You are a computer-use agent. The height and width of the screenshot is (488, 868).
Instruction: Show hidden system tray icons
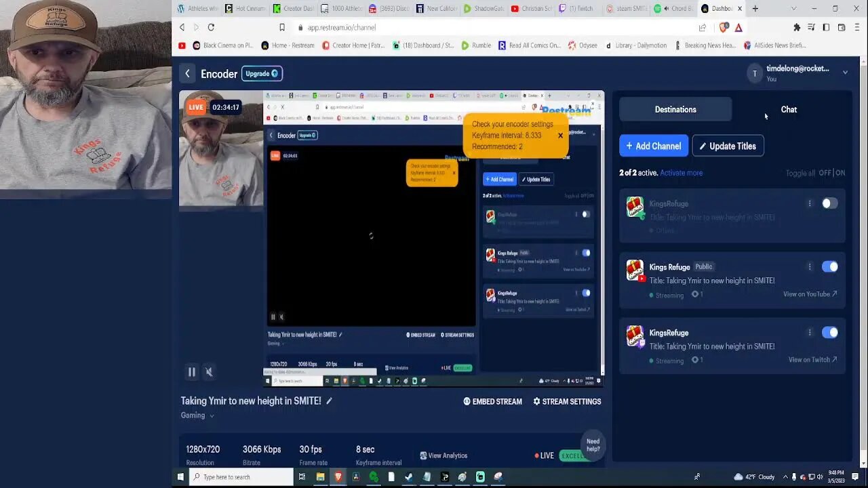tap(785, 477)
